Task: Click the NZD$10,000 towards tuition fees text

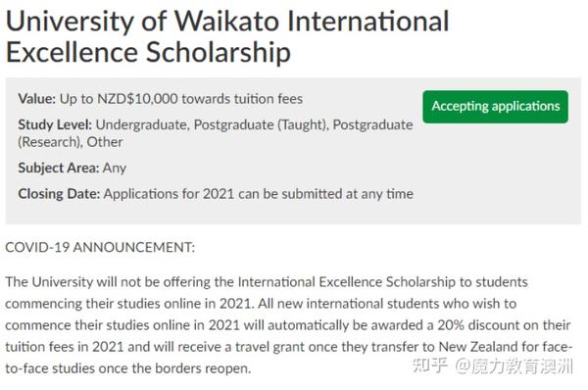Action: pyautogui.click(x=200, y=99)
